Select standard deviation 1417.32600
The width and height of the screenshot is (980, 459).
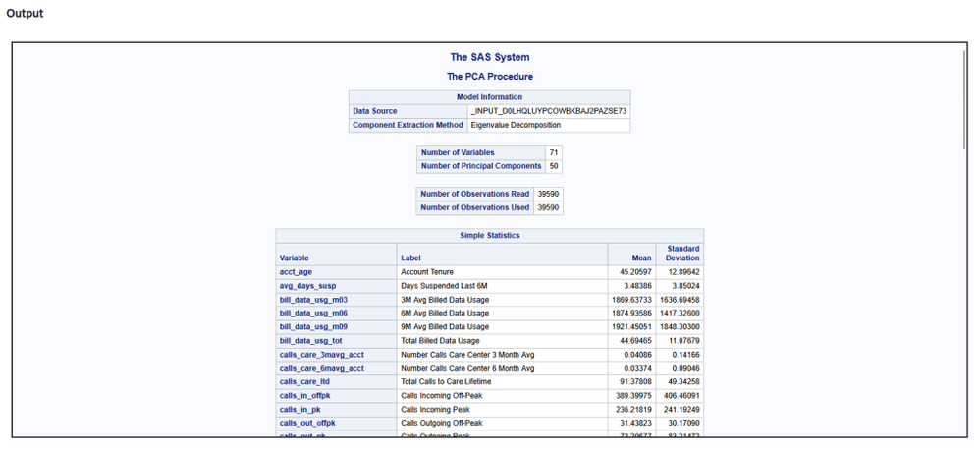pyautogui.click(x=680, y=314)
